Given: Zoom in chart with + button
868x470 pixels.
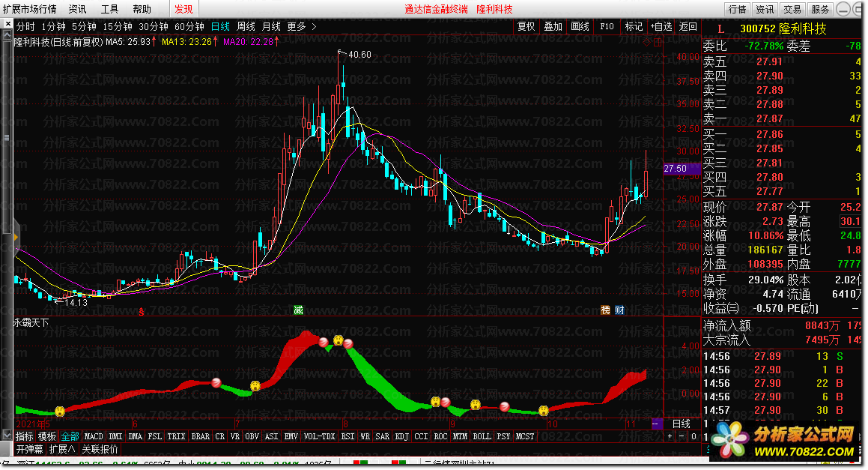Looking at the screenshot, I should (x=670, y=436).
